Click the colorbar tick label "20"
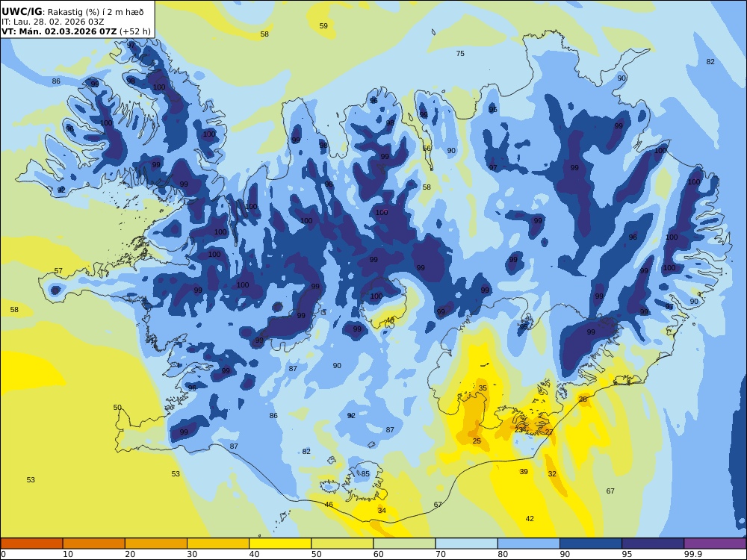Screen dimensions: 747x560 click(130, 554)
